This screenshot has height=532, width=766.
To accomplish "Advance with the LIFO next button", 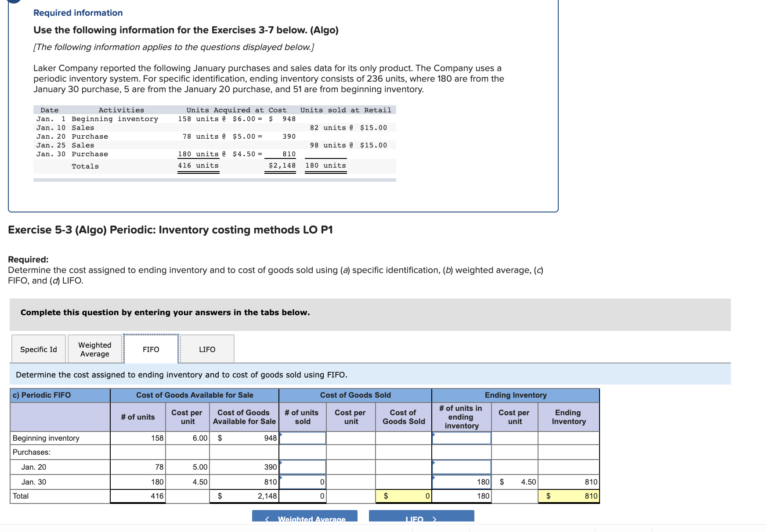I will [422, 516].
